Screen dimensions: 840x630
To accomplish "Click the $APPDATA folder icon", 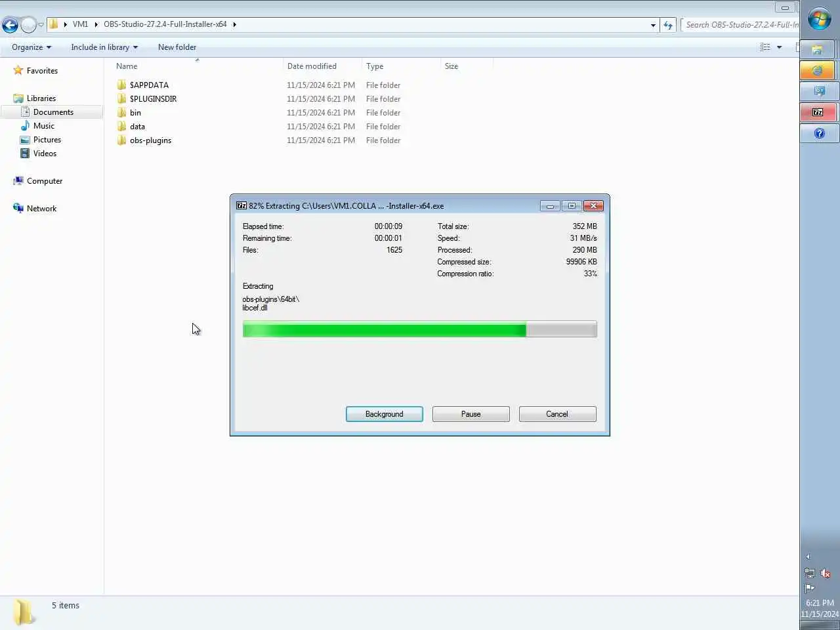I will 121,85.
